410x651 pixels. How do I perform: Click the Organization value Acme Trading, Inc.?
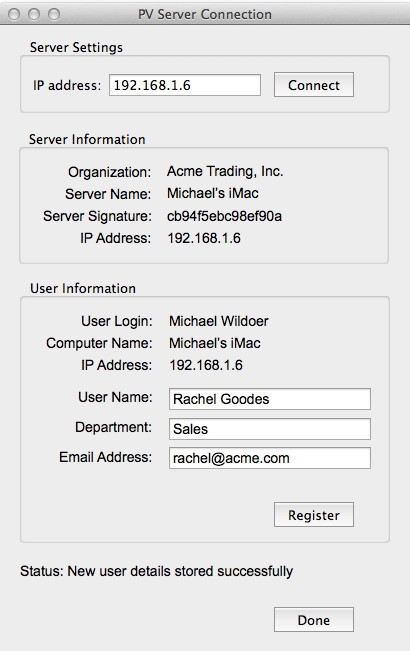(225, 171)
